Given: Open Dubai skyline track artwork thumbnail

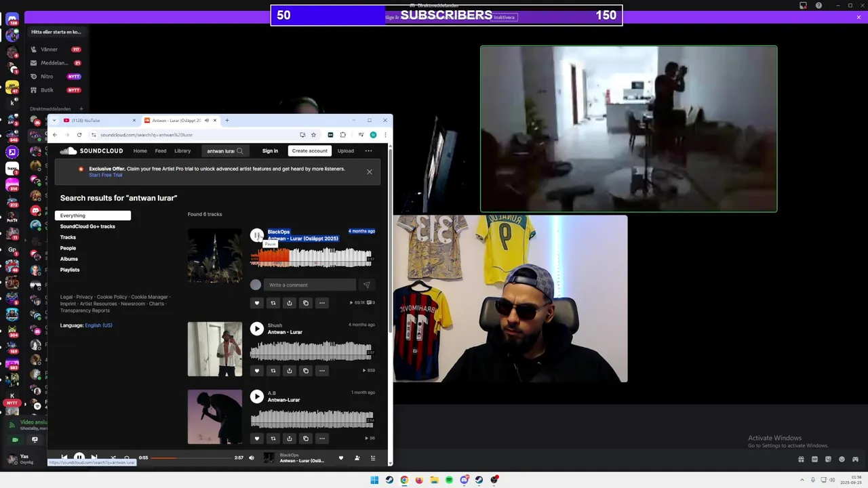Looking at the screenshot, I should click(x=215, y=256).
